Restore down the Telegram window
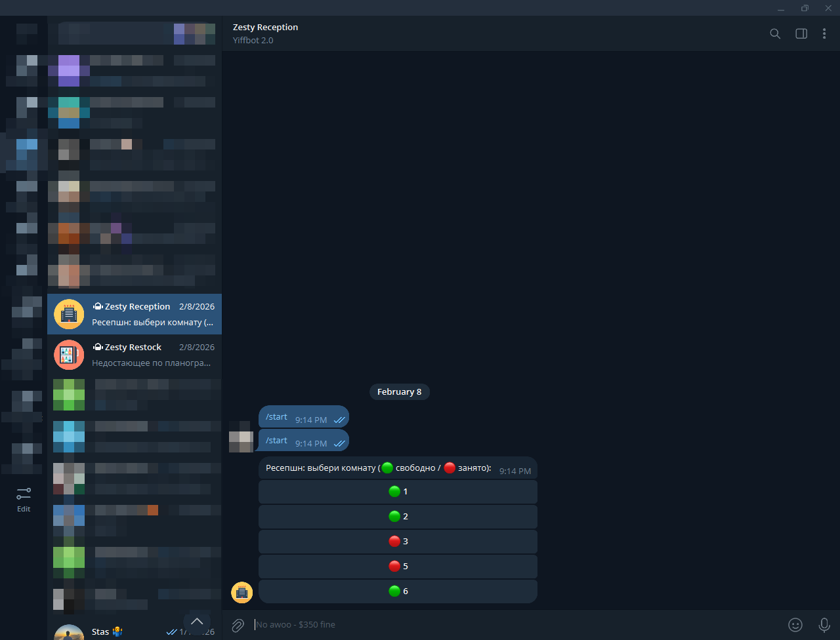840x640 pixels. [x=805, y=9]
